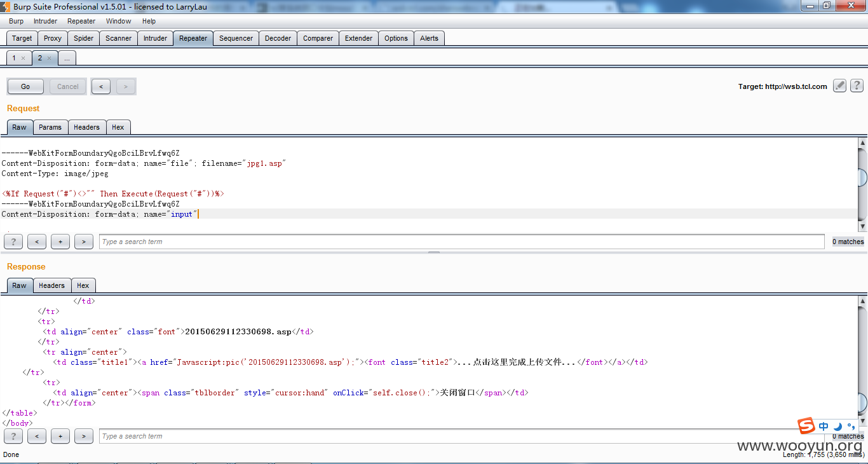This screenshot has height=464, width=868.
Task: Click the "input" name value in request
Action: tap(182, 214)
